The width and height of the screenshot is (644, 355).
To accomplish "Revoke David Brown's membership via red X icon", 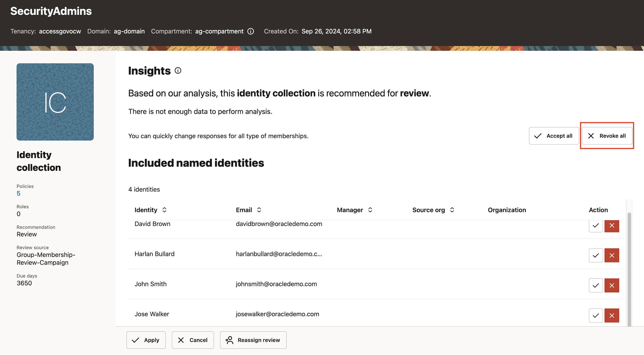I will (612, 226).
